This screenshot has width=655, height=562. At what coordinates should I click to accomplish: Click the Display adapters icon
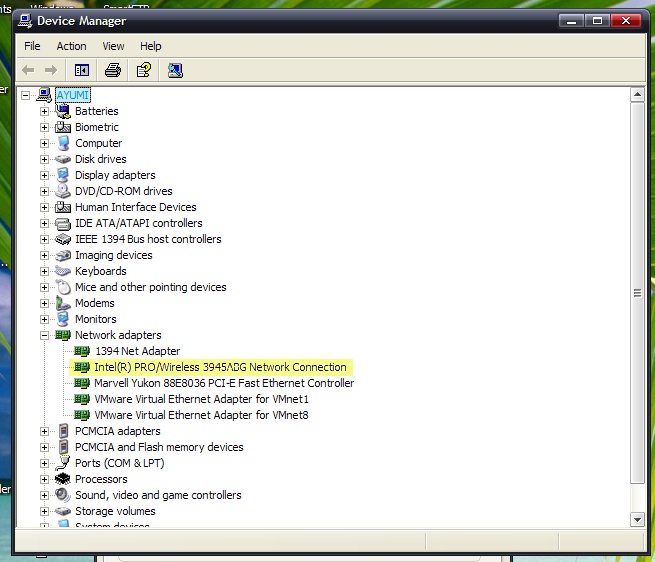(63, 175)
